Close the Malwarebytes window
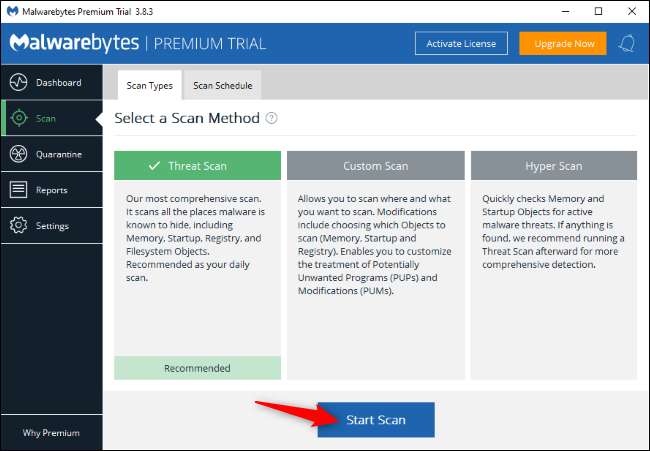Screen dimensions: 650x451 click(x=632, y=11)
